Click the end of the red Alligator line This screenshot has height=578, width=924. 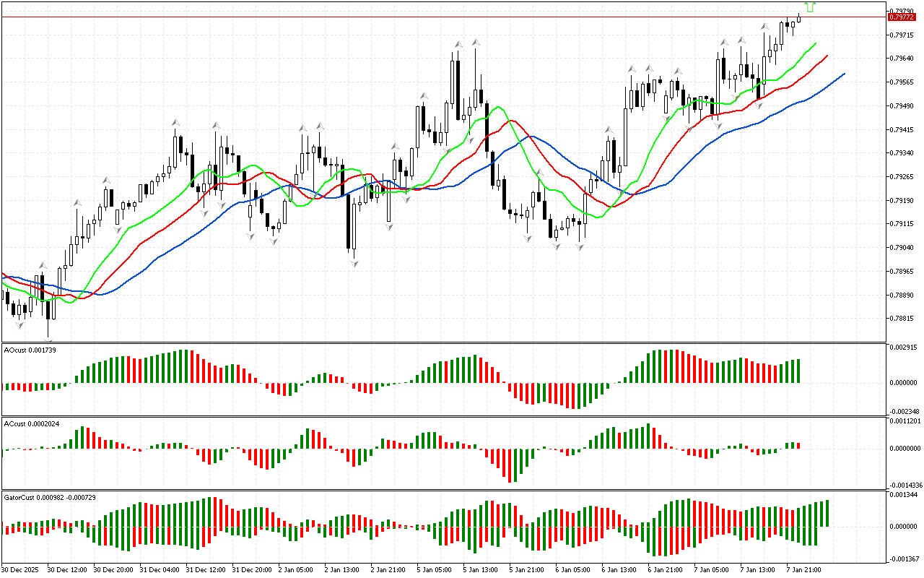(827, 55)
